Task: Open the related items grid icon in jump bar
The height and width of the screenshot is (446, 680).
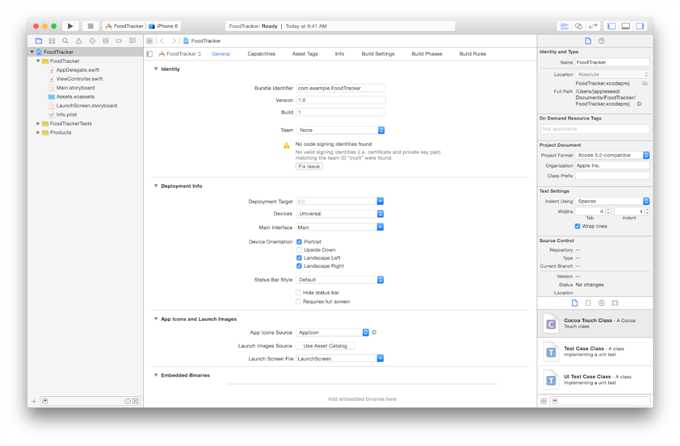Action: (150, 41)
